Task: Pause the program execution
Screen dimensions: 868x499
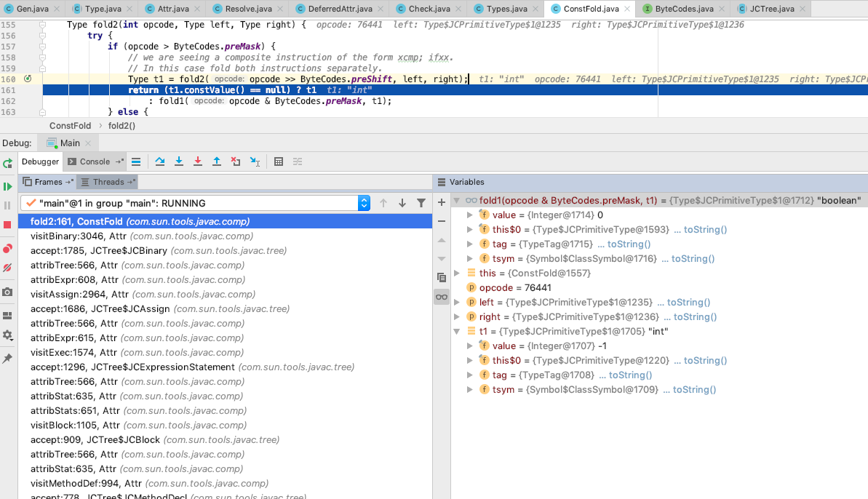Action: point(7,205)
